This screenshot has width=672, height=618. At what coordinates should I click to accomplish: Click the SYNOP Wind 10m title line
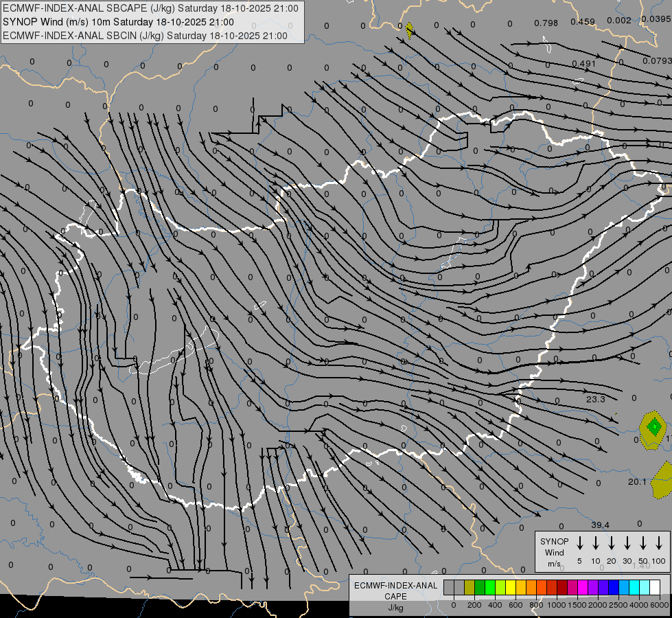tap(118, 22)
